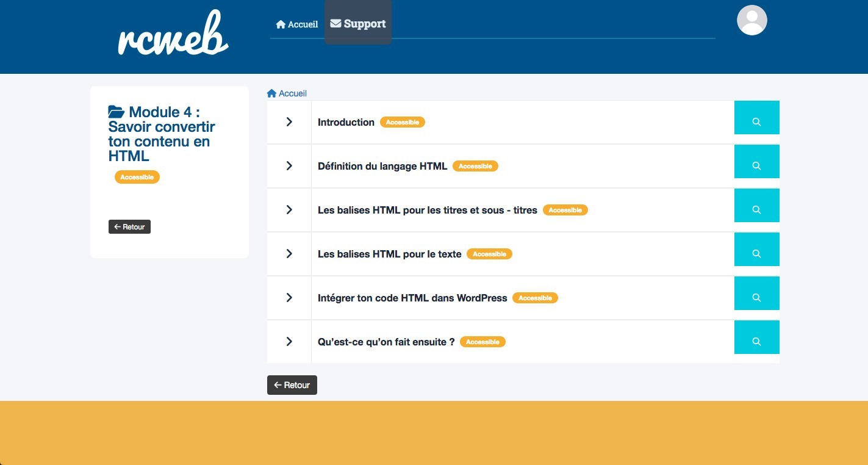Click the Accessible badge beside Définition du langage HTML
Screen dimensions: 868x465
475,166
